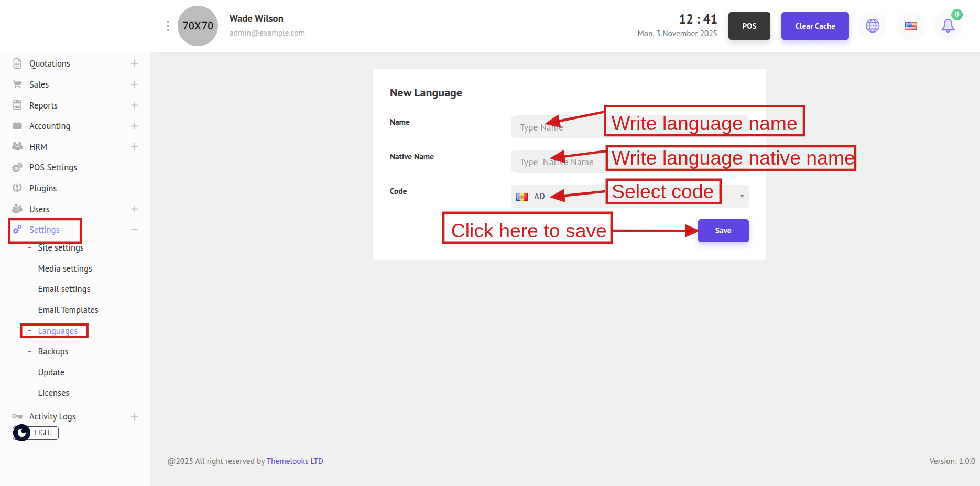The image size is (980, 486).
Task: Toggle the LIGHT theme mode switch
Action: [x=35, y=433]
